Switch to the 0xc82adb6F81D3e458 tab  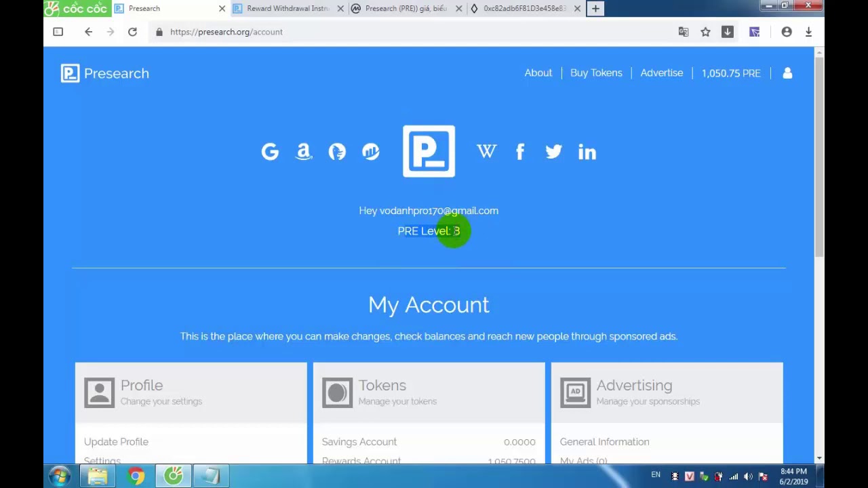[525, 8]
